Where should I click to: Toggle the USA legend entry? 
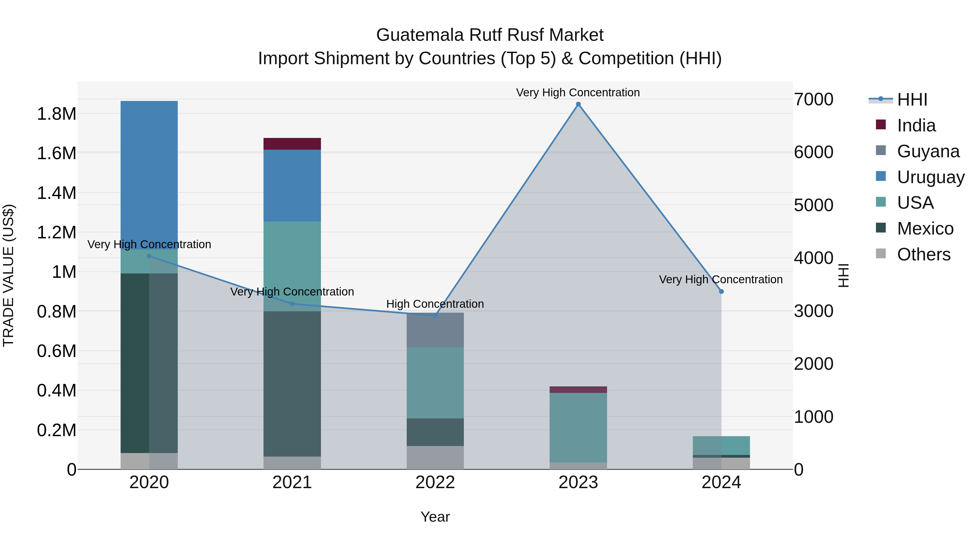click(x=905, y=203)
